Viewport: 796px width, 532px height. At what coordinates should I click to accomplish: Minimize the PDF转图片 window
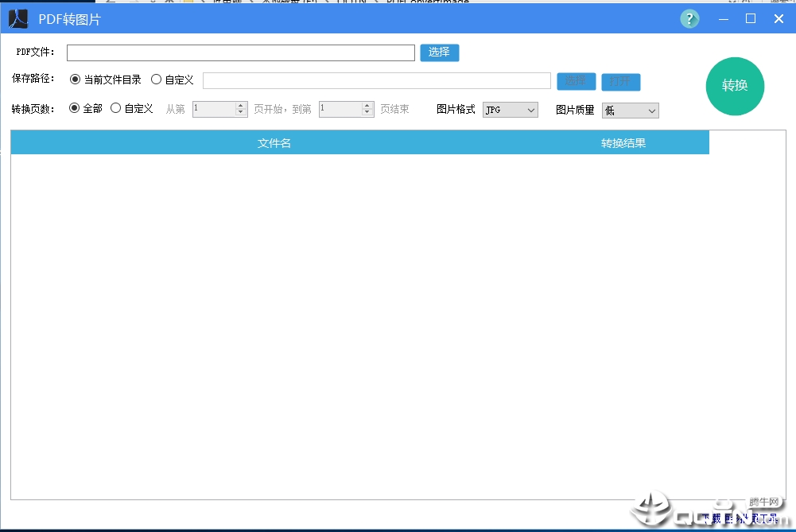[x=724, y=19]
